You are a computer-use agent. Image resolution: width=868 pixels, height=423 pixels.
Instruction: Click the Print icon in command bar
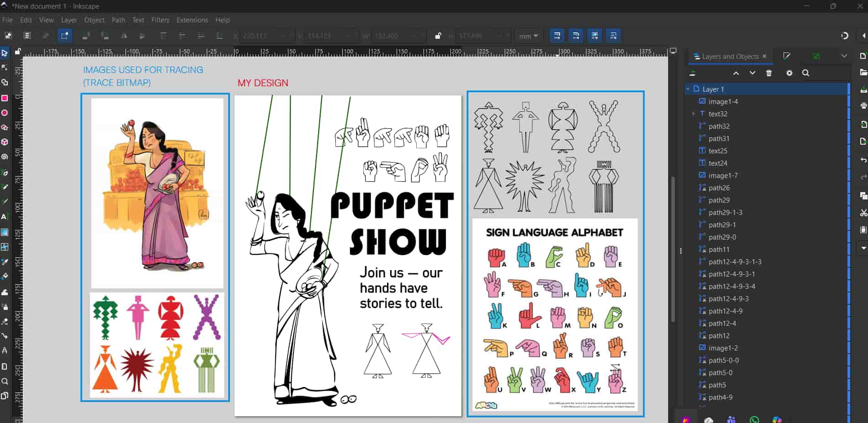863,106
